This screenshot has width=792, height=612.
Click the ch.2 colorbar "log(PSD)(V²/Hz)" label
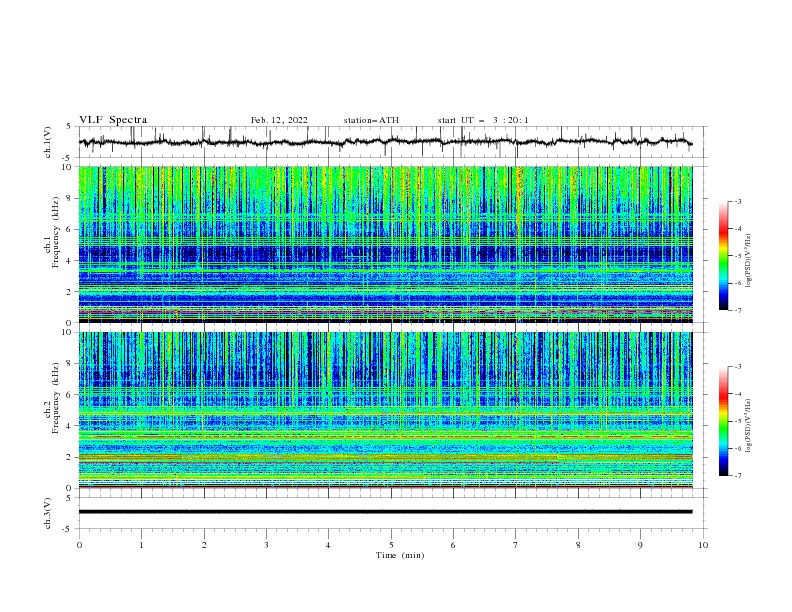pyautogui.click(x=750, y=425)
